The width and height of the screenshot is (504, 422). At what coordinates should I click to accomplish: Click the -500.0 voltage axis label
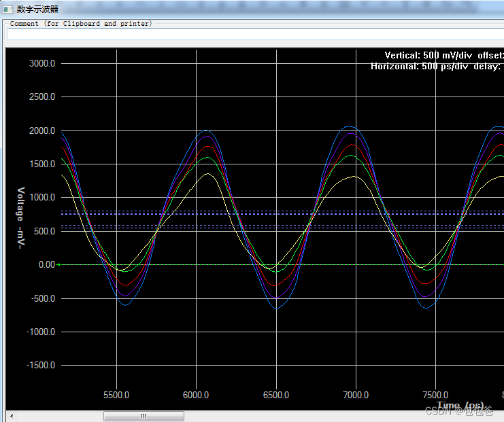coord(43,298)
